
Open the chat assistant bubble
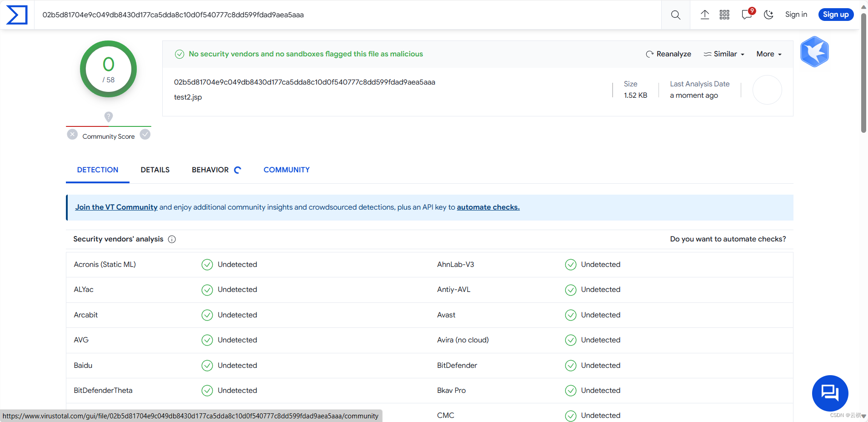point(830,393)
